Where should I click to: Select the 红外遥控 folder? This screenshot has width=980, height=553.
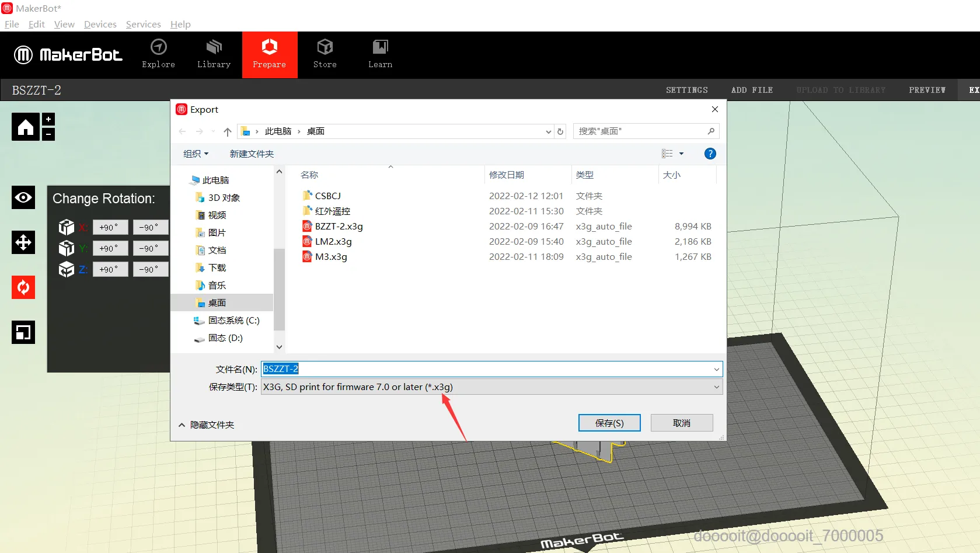333,211
